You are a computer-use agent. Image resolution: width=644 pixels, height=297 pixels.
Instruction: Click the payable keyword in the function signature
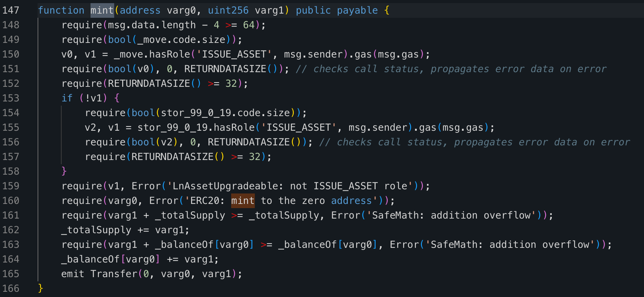pos(357,10)
